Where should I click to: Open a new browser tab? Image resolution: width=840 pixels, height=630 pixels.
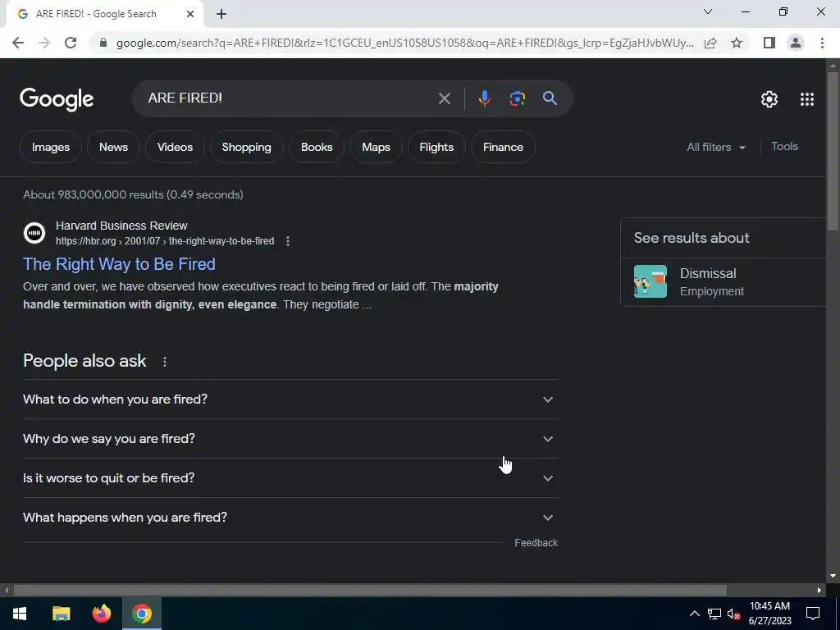(221, 15)
